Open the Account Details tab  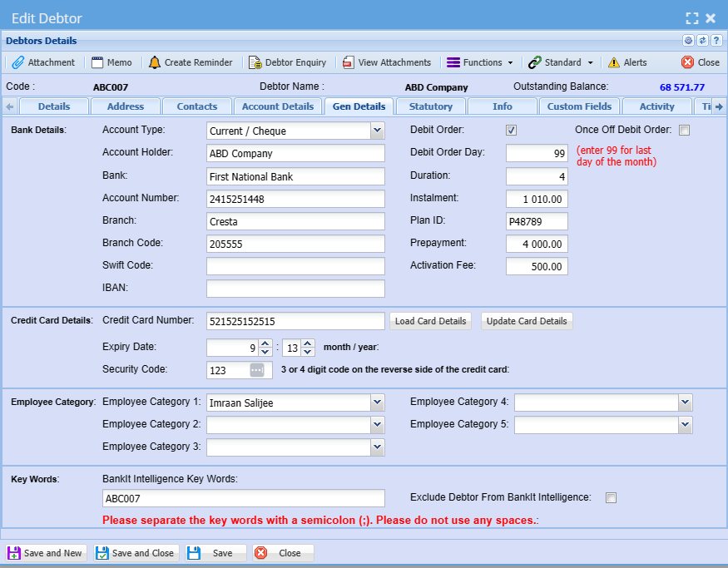click(277, 106)
